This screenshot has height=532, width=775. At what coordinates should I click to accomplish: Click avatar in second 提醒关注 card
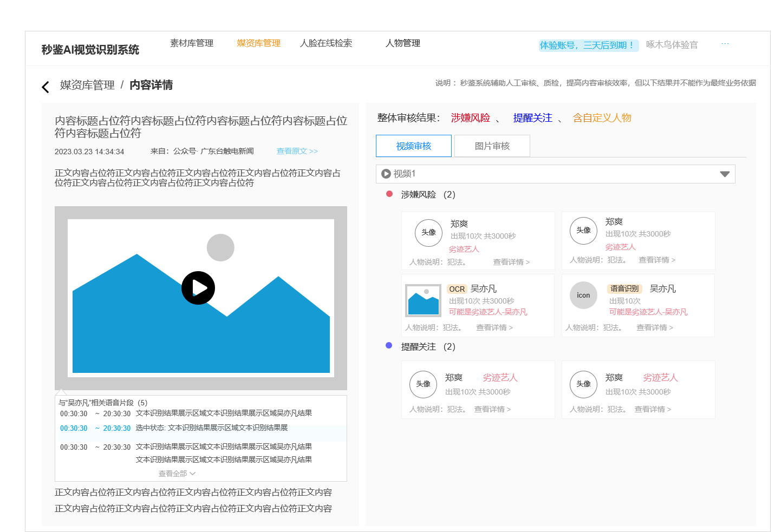[x=583, y=384]
